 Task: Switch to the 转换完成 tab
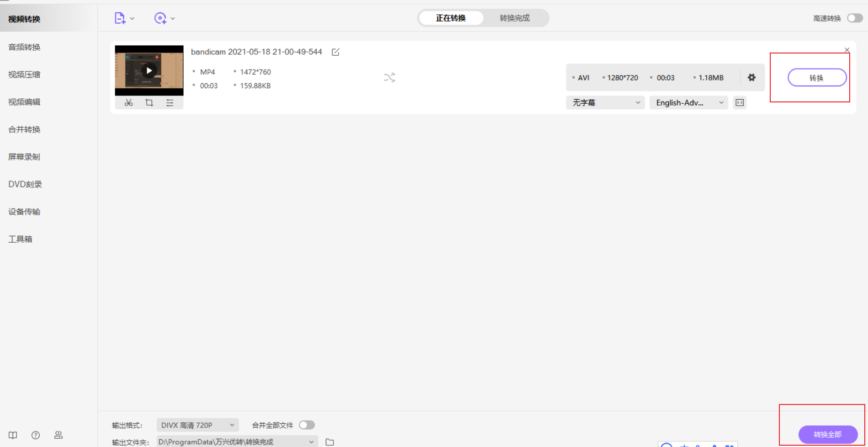click(x=514, y=18)
